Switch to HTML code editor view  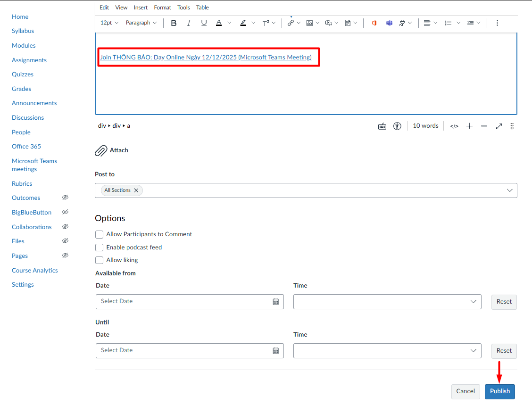[454, 126]
